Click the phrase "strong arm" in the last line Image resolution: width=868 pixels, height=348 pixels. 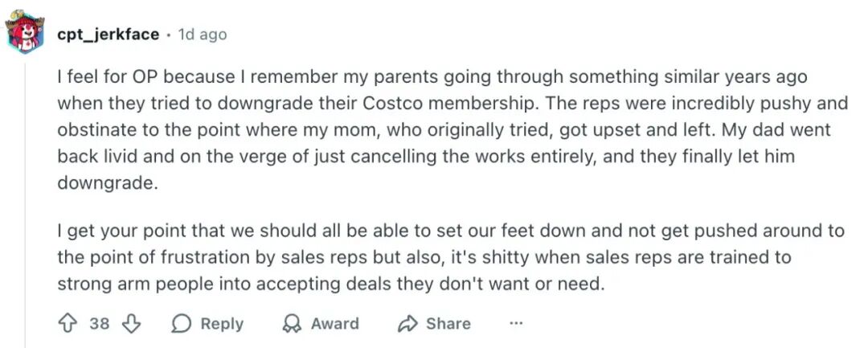click(x=100, y=284)
